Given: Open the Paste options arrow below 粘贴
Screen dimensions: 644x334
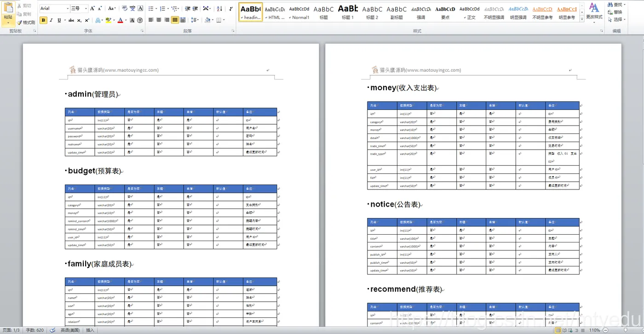Looking at the screenshot, I should click(x=8, y=23).
